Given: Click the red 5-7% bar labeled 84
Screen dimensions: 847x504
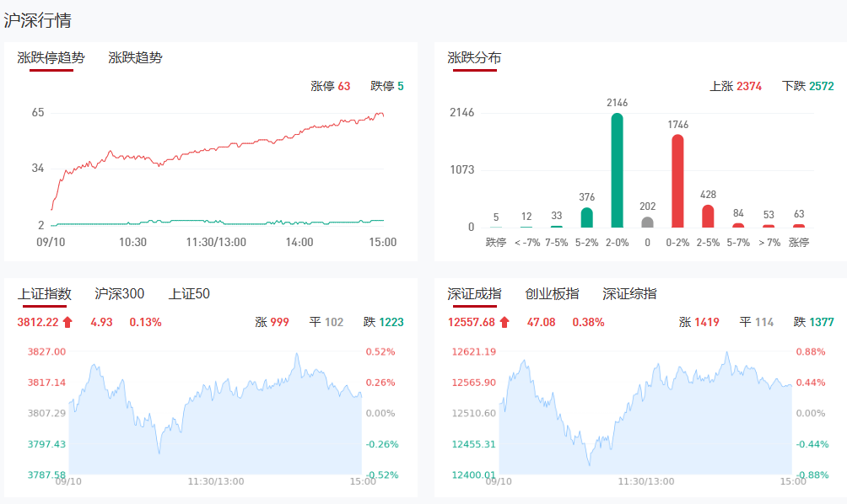Looking at the screenshot, I should (x=738, y=226).
